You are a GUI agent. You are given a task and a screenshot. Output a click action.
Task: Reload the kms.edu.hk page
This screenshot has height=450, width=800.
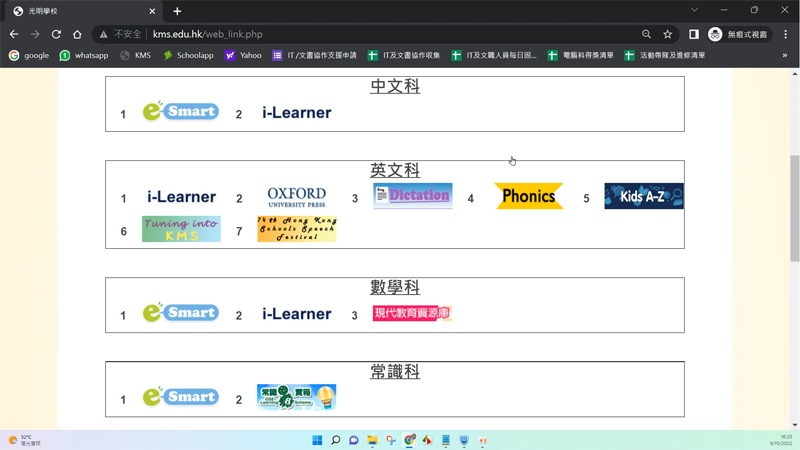[56, 34]
